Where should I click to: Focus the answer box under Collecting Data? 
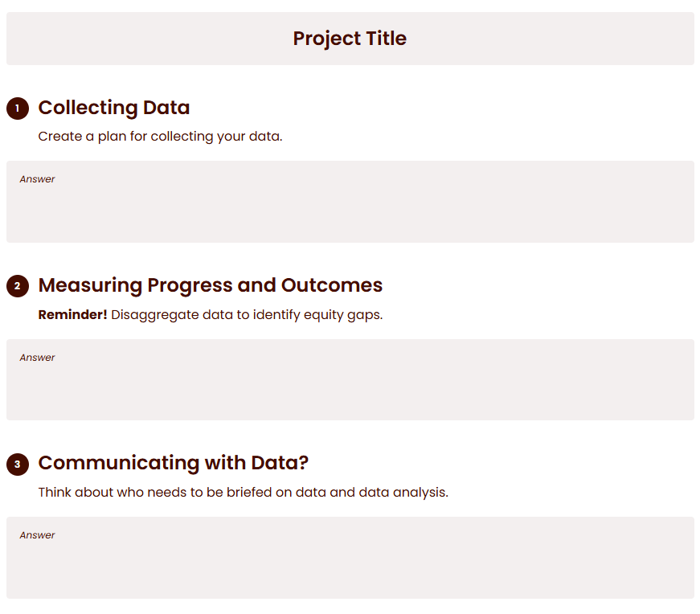(350, 202)
